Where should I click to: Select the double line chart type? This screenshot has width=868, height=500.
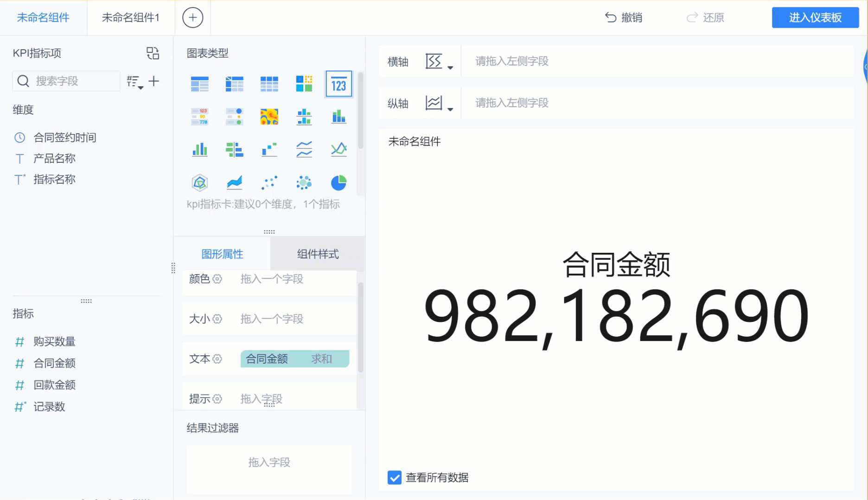(x=304, y=149)
